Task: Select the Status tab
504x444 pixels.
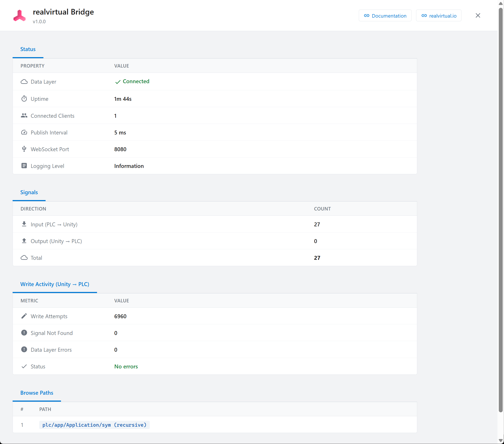Action: point(28,49)
